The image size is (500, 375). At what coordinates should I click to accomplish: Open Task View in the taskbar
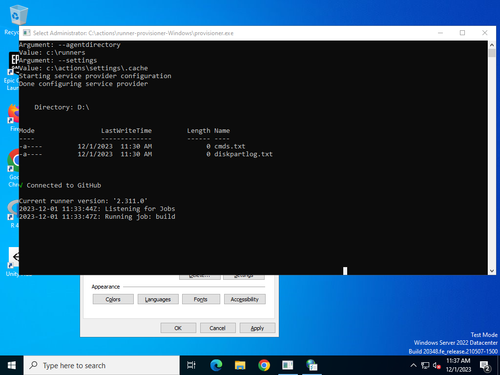point(191,365)
